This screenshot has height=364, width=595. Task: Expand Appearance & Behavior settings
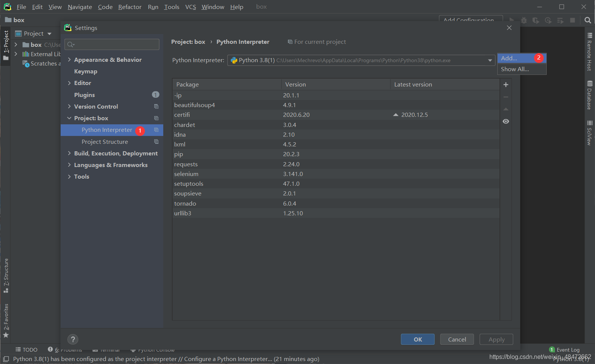[69, 60]
